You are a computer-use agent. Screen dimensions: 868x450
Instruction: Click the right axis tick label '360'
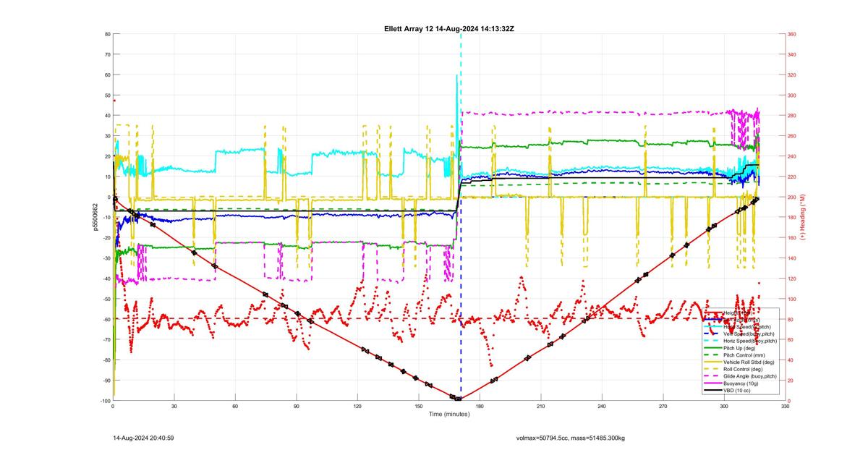click(x=792, y=34)
